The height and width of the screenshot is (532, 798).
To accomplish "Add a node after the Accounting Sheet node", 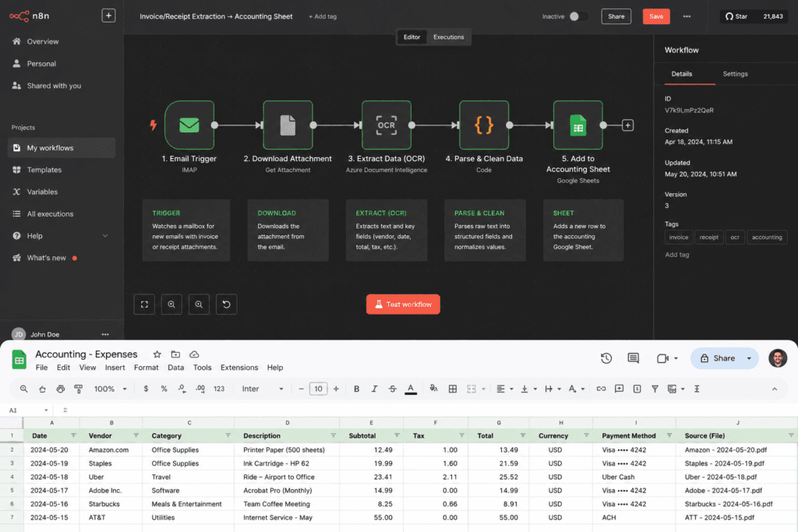I will pos(627,125).
